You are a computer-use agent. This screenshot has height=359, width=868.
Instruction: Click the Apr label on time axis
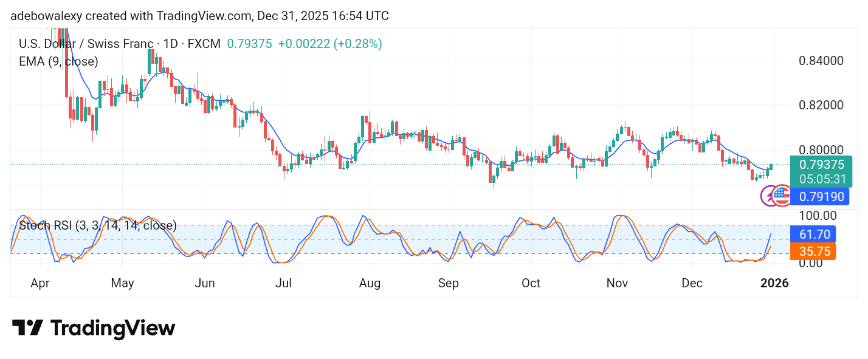point(40,283)
